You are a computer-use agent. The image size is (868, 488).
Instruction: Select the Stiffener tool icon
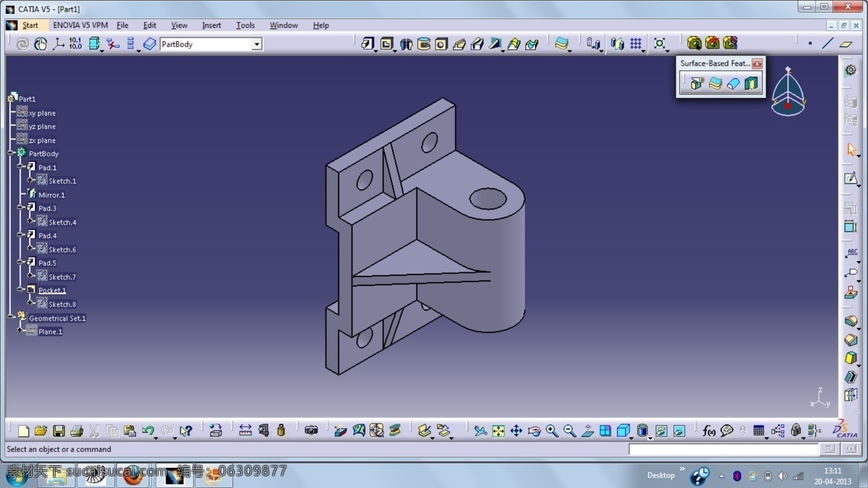495,44
